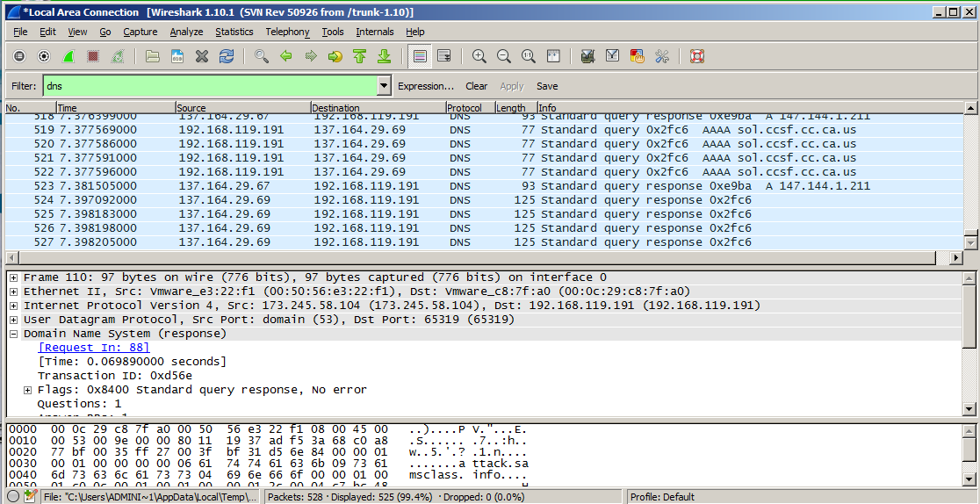The height and width of the screenshot is (504, 980).
Task: Click the expert info status indicator
Action: 13,496
